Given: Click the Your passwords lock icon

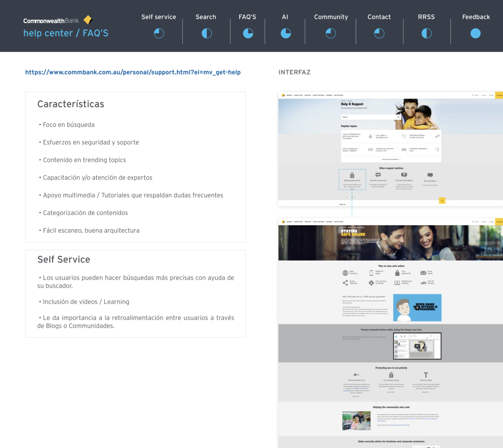Looking at the screenshot, I should pos(397,273).
